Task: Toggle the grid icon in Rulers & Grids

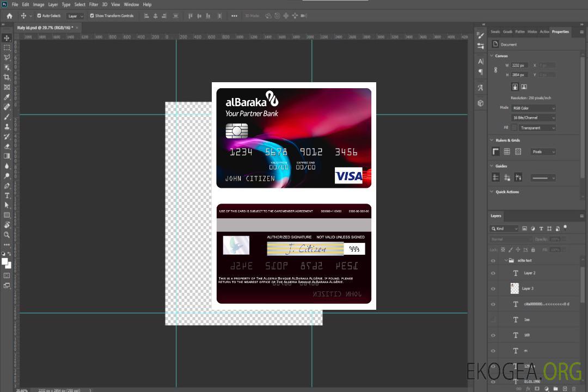Action: [507, 151]
